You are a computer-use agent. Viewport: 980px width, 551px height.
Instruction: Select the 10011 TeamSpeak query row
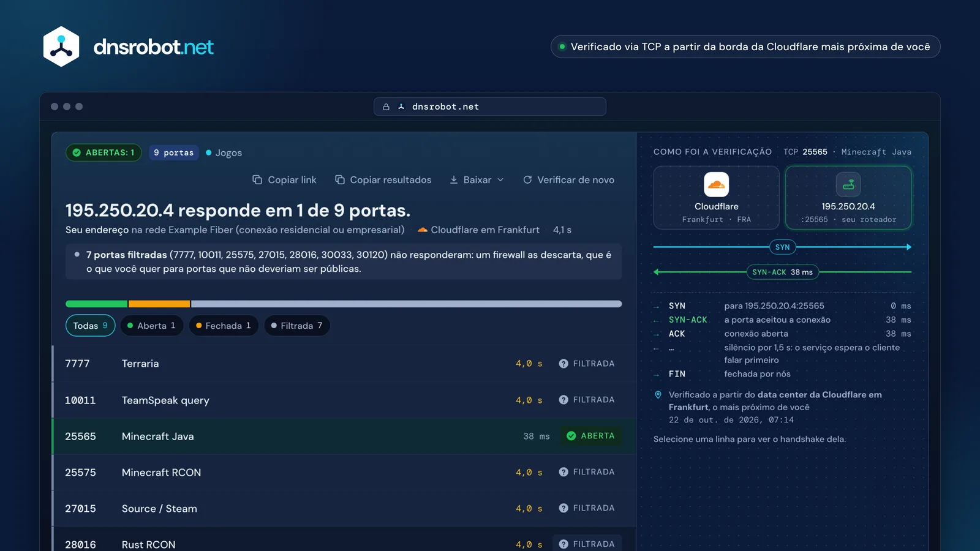tap(344, 400)
